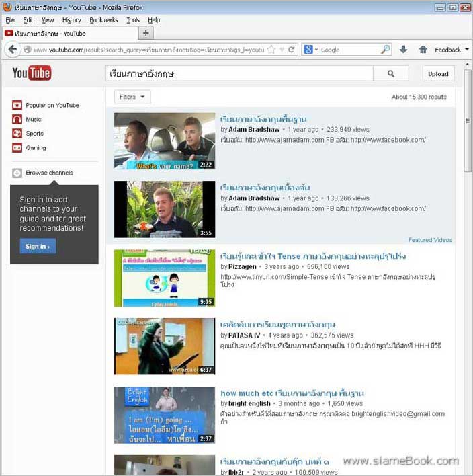The height and width of the screenshot is (476, 473).
Task: Click the Google search engine icon
Action: (x=308, y=50)
